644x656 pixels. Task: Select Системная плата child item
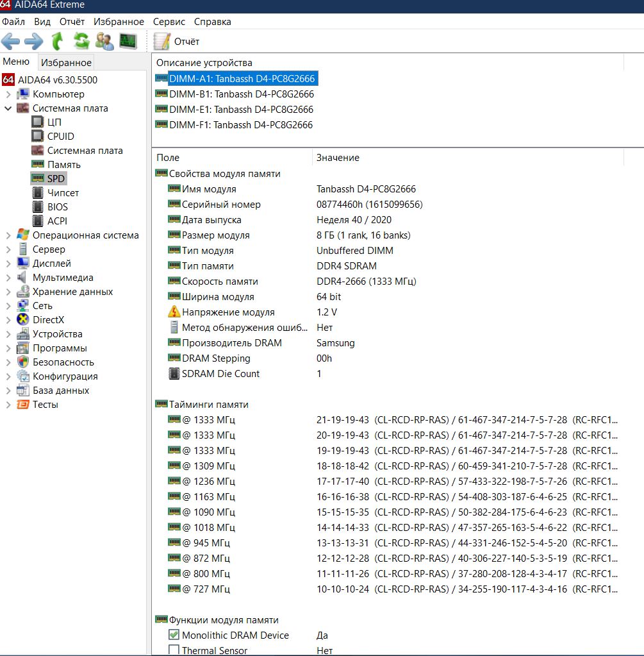tap(85, 151)
